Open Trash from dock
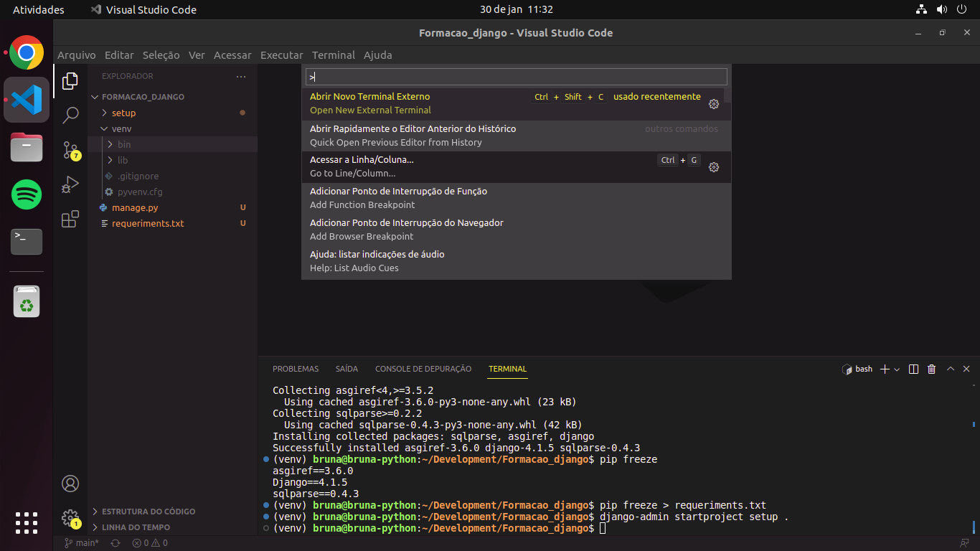Viewport: 980px width, 551px height. pyautogui.click(x=27, y=302)
